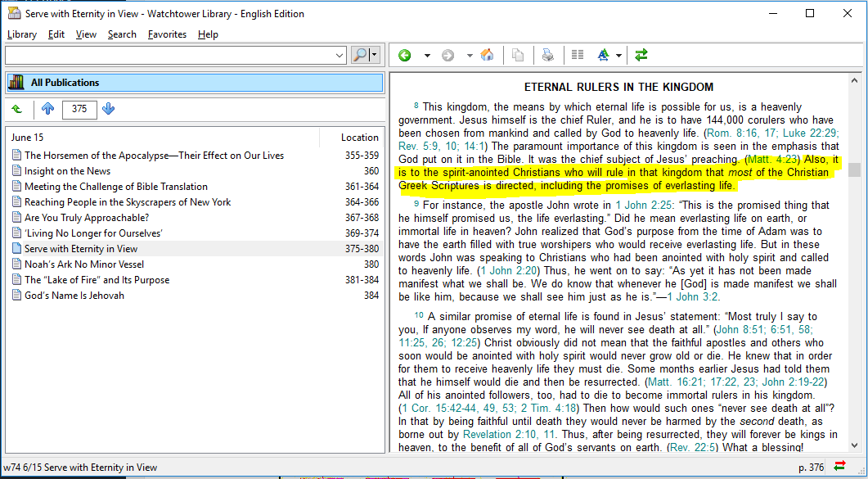The image size is (868, 479).
Task: Go to the previous page with the up arrow
Action: [x=47, y=109]
